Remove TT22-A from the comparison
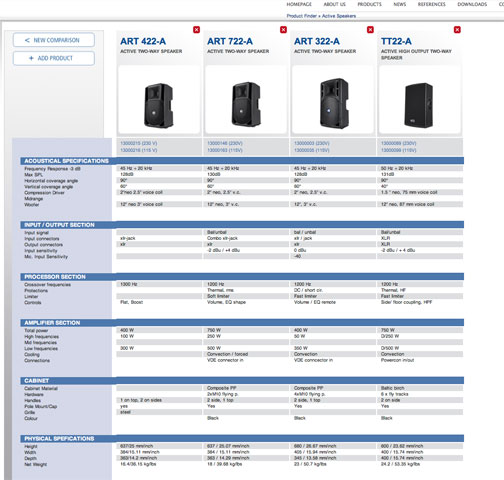The width and height of the screenshot is (504, 480). tap(457, 30)
